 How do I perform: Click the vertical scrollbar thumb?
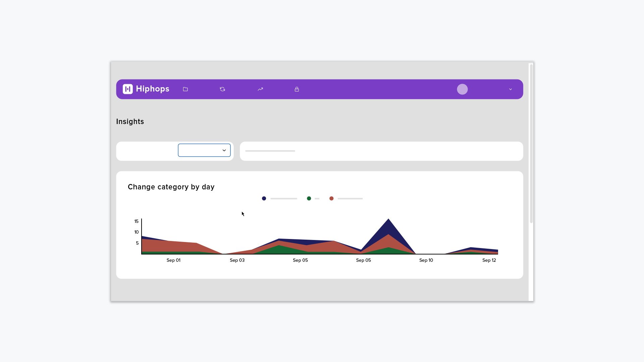(531, 144)
